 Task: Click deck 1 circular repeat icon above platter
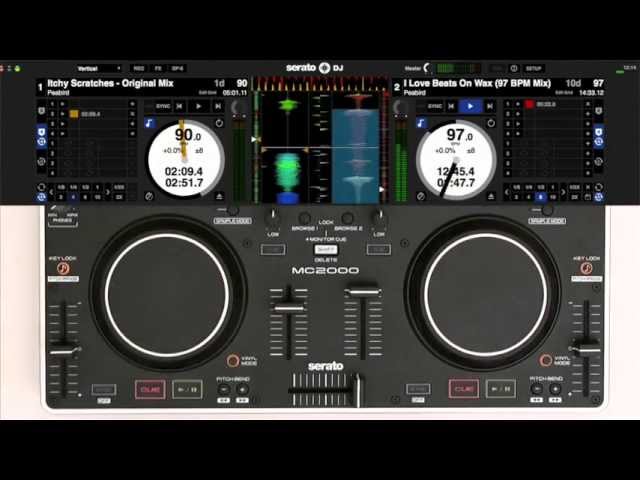point(219,123)
